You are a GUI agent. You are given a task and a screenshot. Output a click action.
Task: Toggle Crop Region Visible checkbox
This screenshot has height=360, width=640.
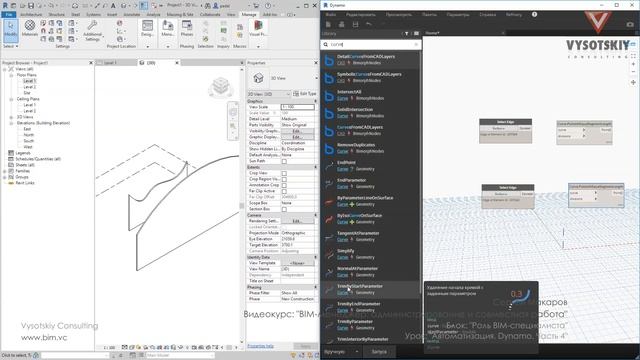[x=284, y=179]
